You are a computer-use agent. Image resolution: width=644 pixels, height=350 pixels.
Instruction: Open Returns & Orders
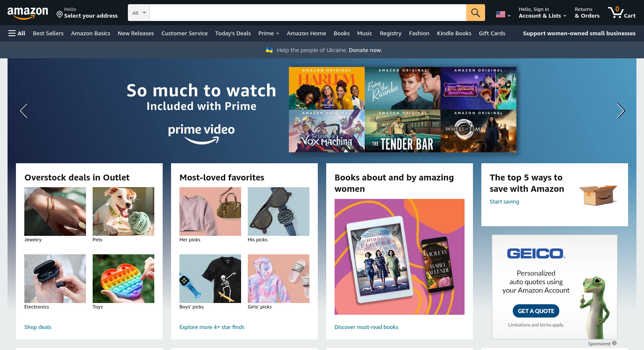click(x=587, y=13)
